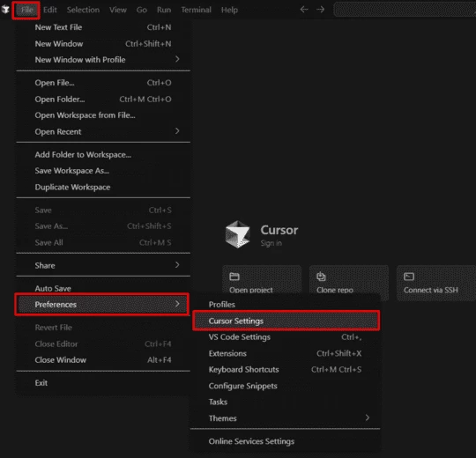Open the Edit menu

[x=50, y=10]
